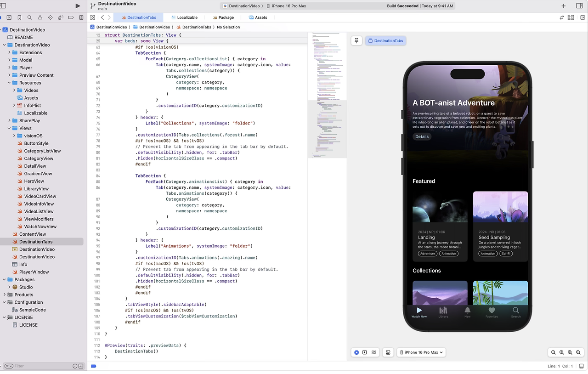Screen dimensions: 588x374
Task: Open the test navigator diamond icon
Action: coord(50,17)
